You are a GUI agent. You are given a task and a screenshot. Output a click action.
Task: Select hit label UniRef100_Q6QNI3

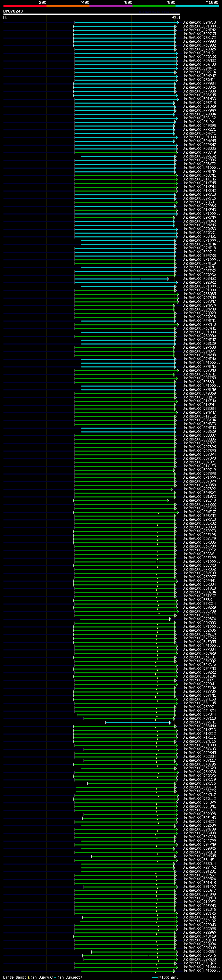199,898
